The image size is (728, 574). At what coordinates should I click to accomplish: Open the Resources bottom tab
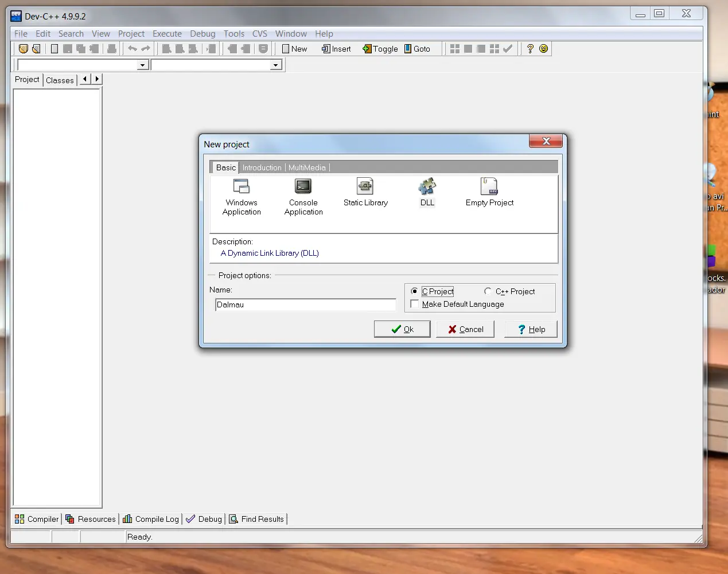91,519
